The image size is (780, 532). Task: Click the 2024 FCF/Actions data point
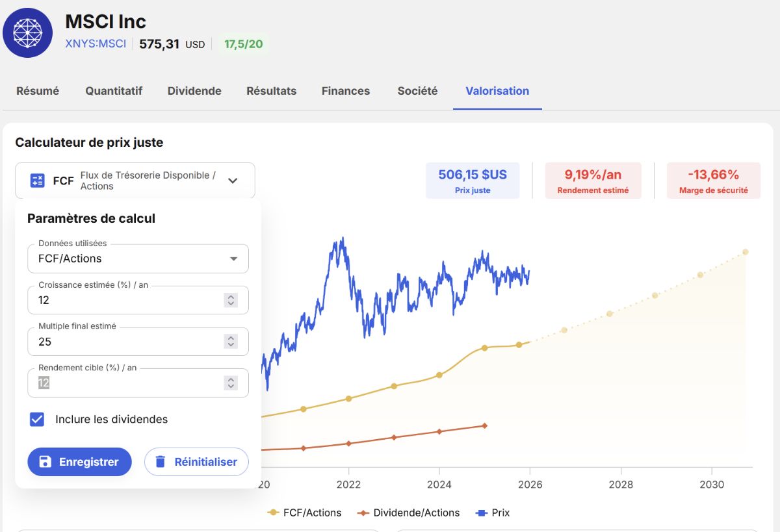coord(439,375)
